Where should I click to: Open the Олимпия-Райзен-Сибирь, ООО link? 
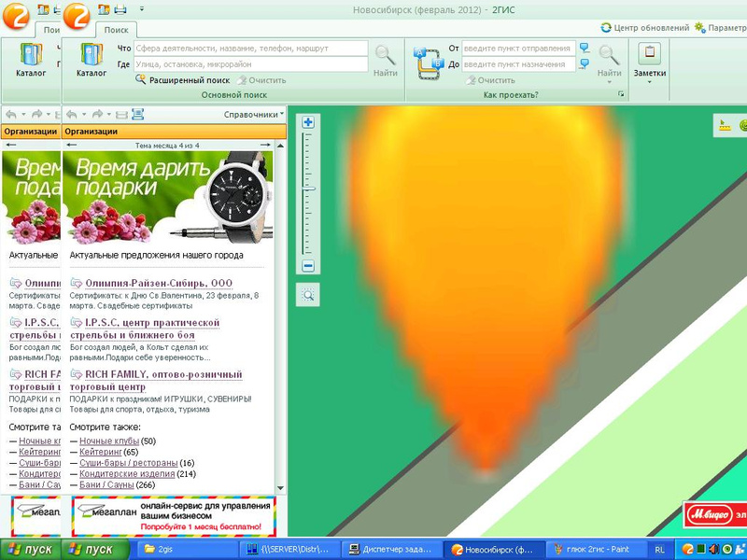tap(158, 283)
